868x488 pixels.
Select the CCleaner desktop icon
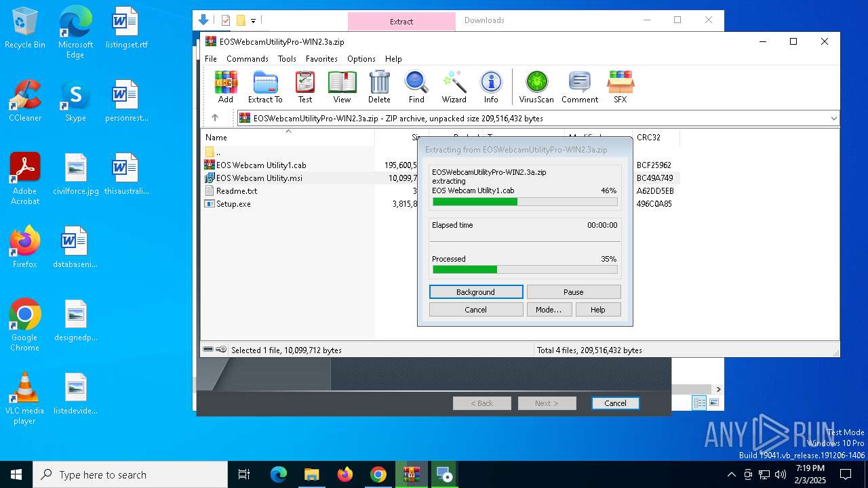click(x=25, y=101)
